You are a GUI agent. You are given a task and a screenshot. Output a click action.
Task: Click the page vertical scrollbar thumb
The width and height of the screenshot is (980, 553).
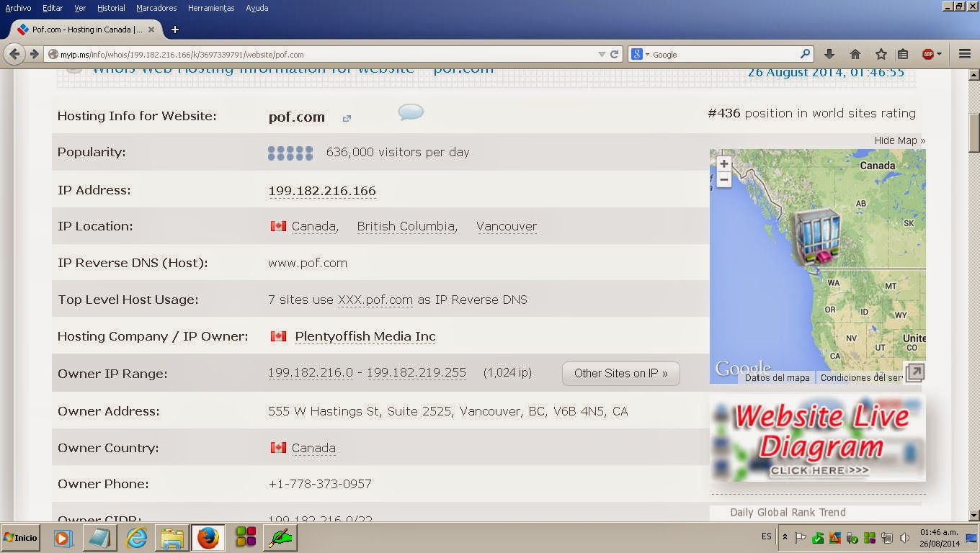(974, 132)
